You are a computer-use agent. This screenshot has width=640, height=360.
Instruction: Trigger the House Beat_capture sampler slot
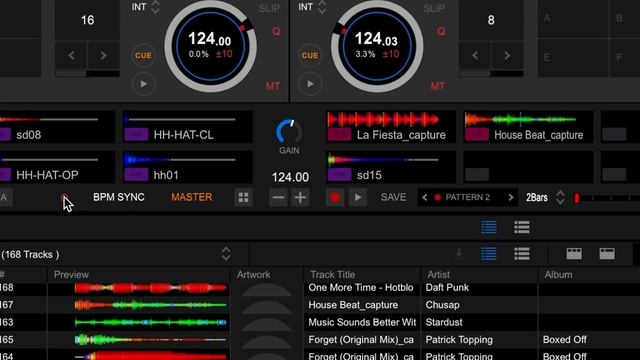(x=528, y=127)
